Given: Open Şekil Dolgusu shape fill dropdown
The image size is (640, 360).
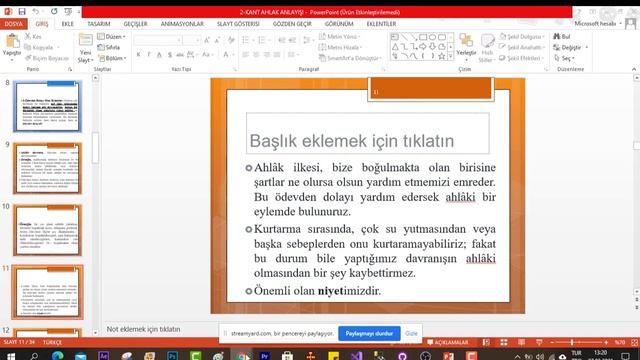Looking at the screenshot, I should pos(522,37).
